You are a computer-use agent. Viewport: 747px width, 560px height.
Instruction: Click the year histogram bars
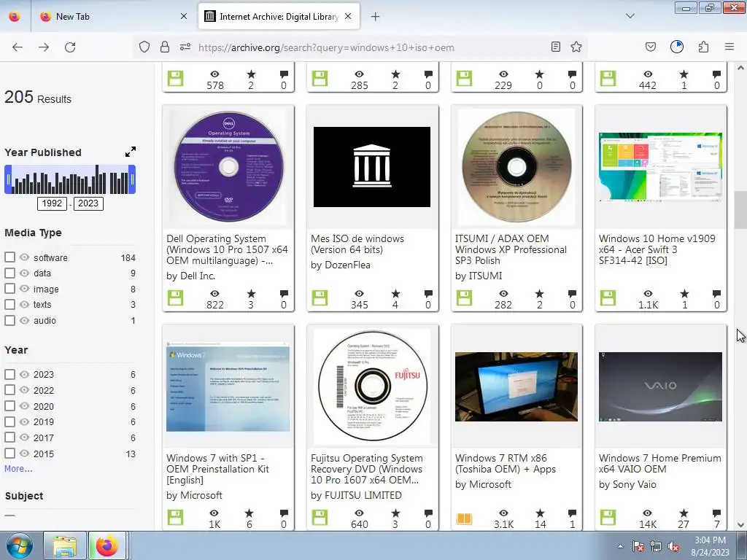click(70, 179)
